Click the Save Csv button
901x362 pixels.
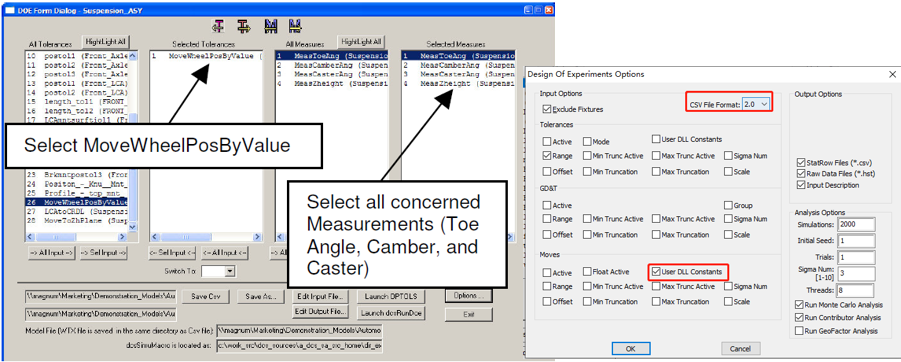click(x=205, y=296)
